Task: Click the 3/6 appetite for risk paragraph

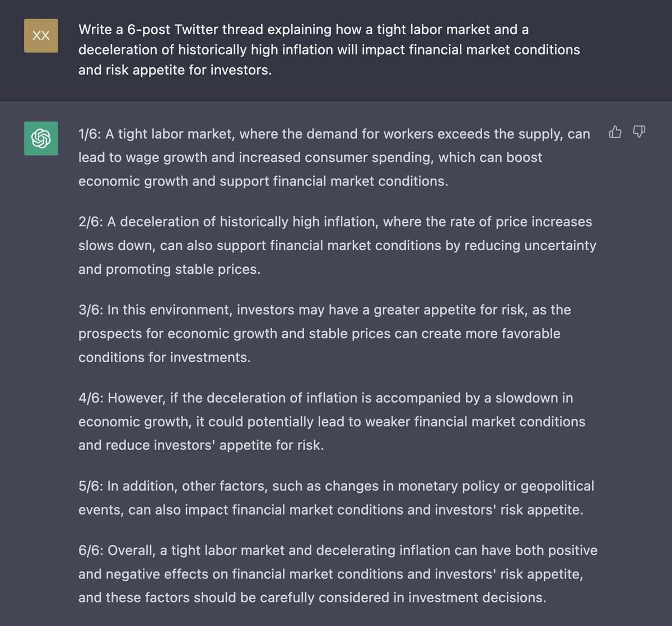Action: pos(325,333)
